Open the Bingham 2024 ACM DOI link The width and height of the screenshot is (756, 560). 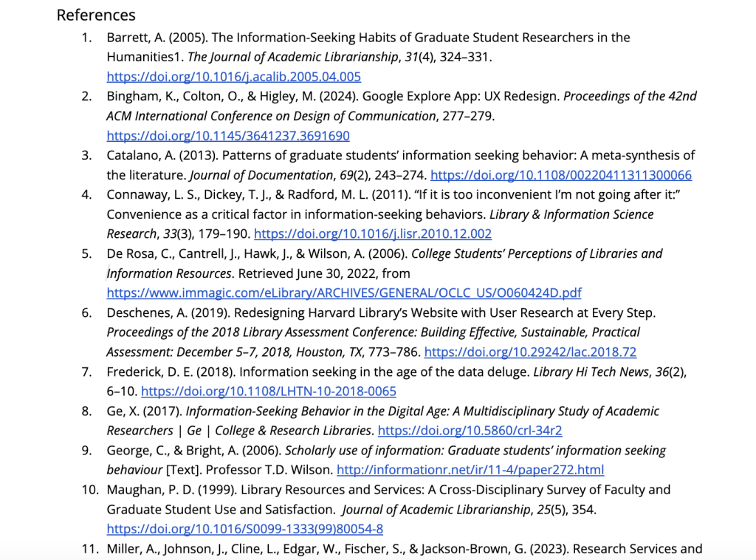pos(228,135)
